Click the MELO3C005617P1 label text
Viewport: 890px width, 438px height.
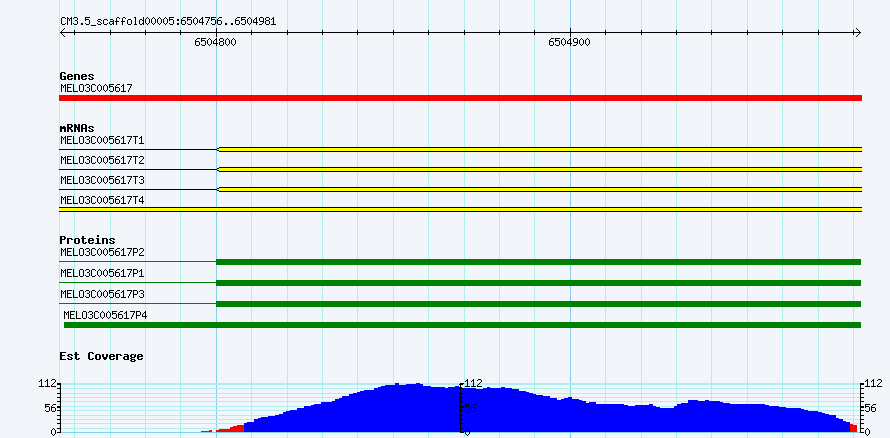[102, 273]
